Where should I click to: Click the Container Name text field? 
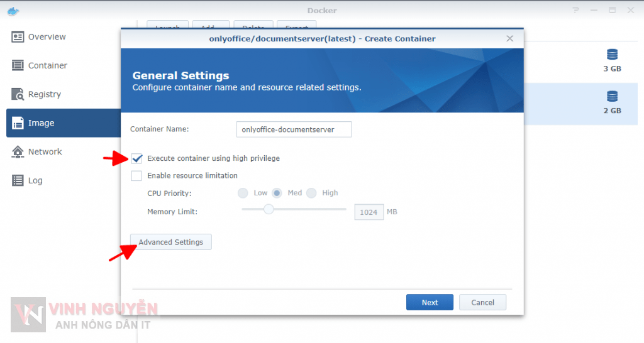(294, 129)
